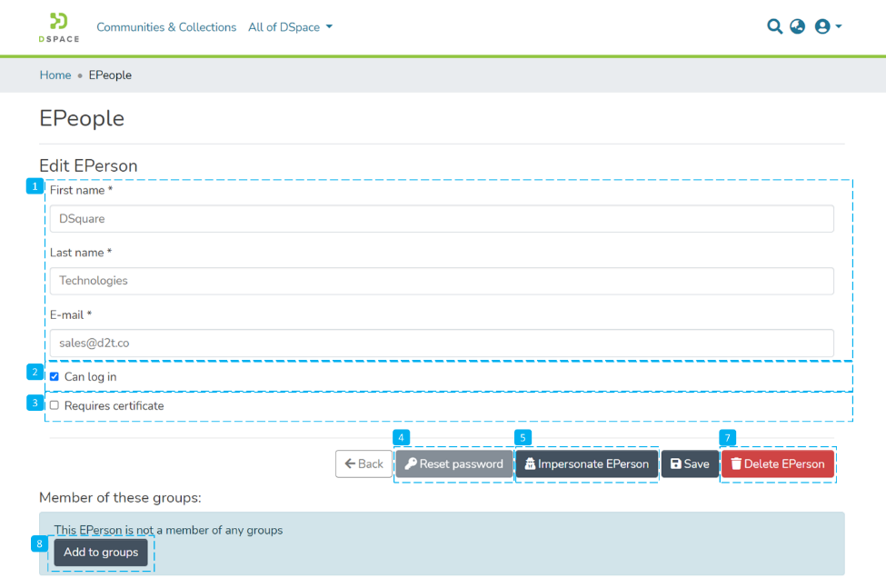Click the key icon on Reset password
Viewport: 886px width, 588px height.
(x=408, y=463)
